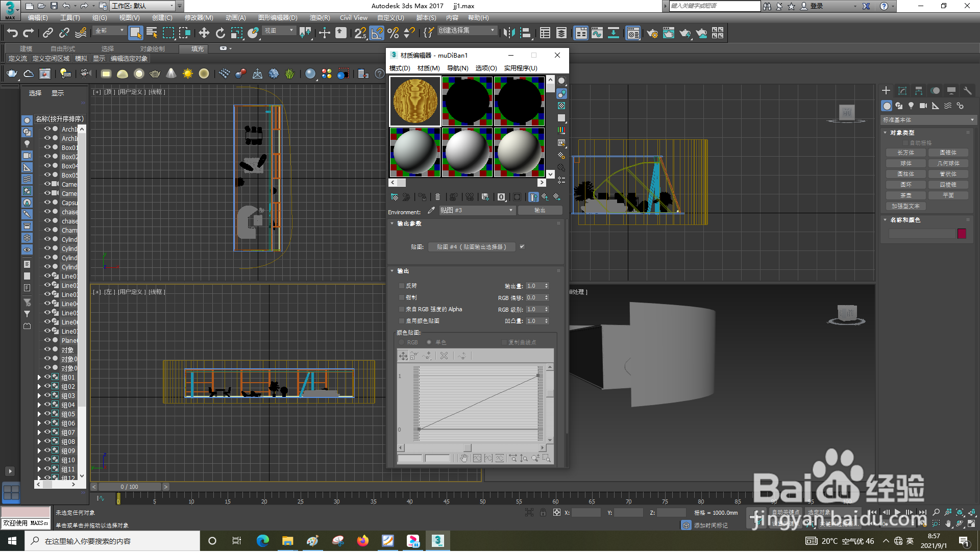
Task: Click the Redo arrow icon
Action: [29, 33]
